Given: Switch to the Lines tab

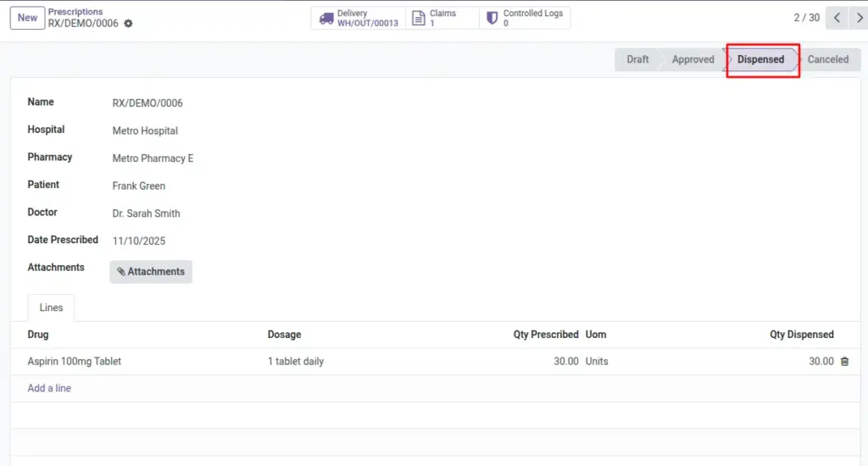Looking at the screenshot, I should click(51, 308).
